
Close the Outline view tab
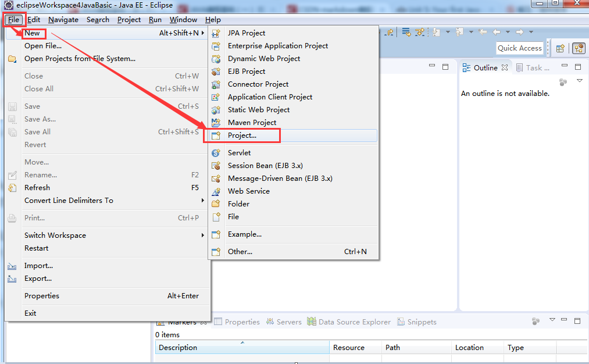505,67
